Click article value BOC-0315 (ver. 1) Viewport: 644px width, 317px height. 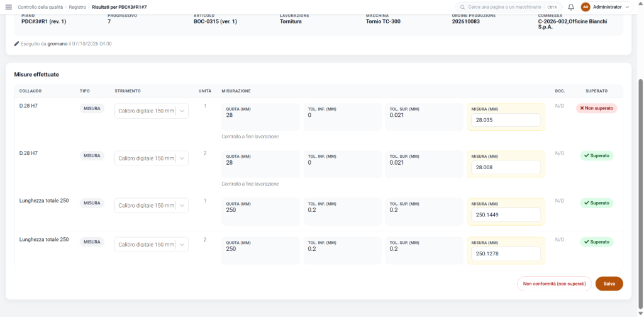point(215,22)
